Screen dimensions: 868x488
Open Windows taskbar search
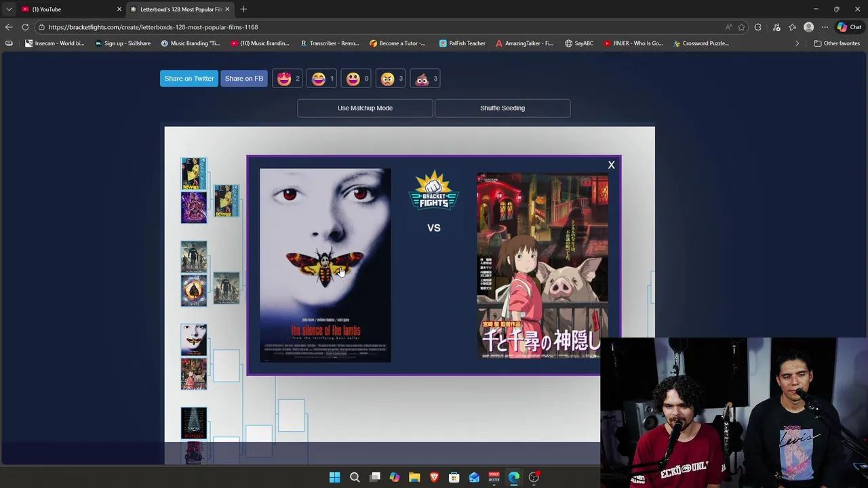(355, 477)
